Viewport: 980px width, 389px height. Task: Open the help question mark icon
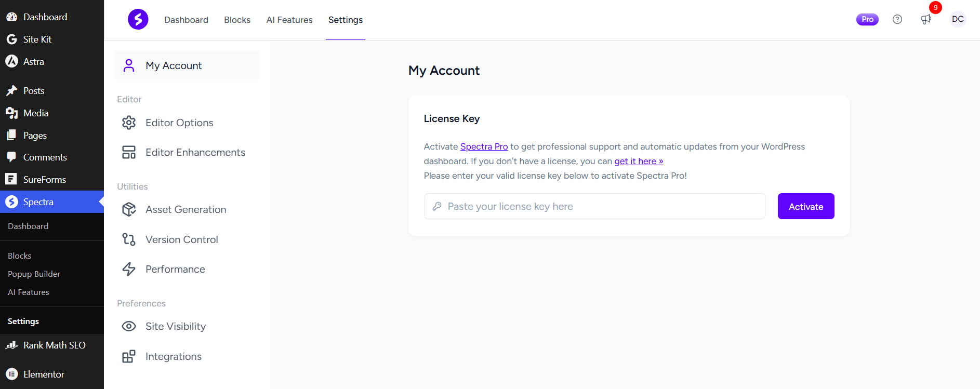coord(897,19)
